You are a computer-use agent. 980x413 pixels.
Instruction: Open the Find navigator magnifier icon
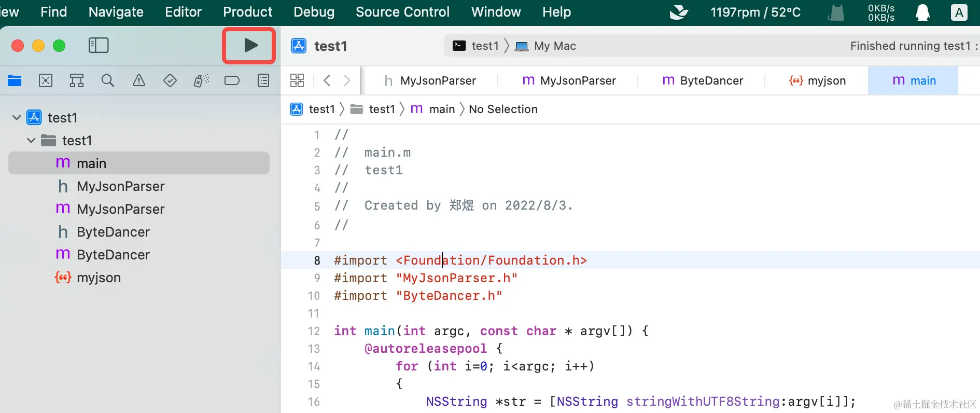pos(108,80)
